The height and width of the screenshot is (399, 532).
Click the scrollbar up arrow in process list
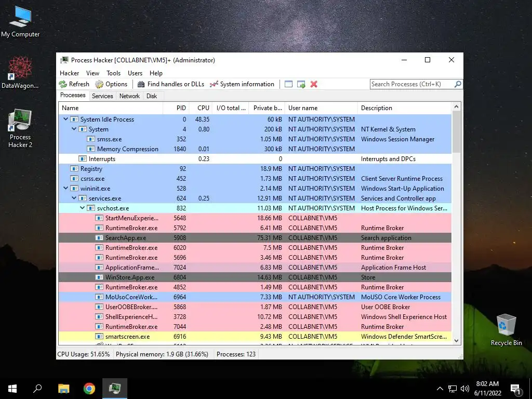[x=456, y=107]
